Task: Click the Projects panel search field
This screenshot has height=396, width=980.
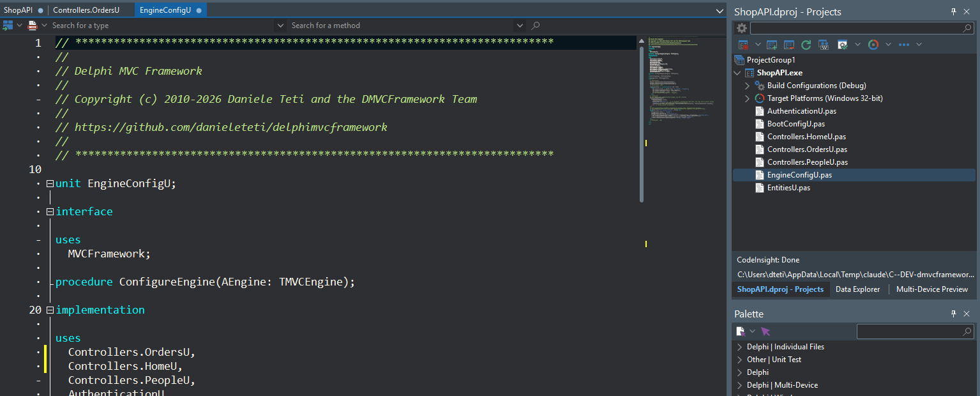Action: coord(861,28)
